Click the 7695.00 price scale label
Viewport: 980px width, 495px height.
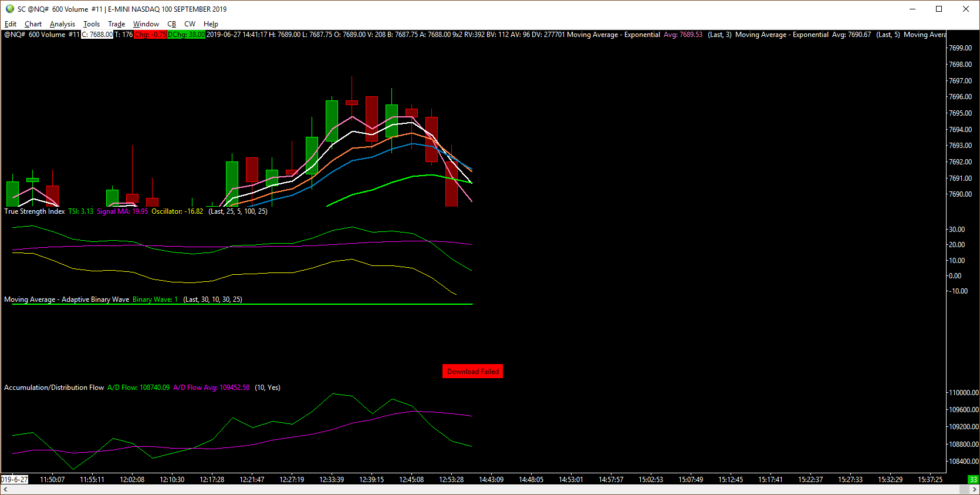pos(960,113)
